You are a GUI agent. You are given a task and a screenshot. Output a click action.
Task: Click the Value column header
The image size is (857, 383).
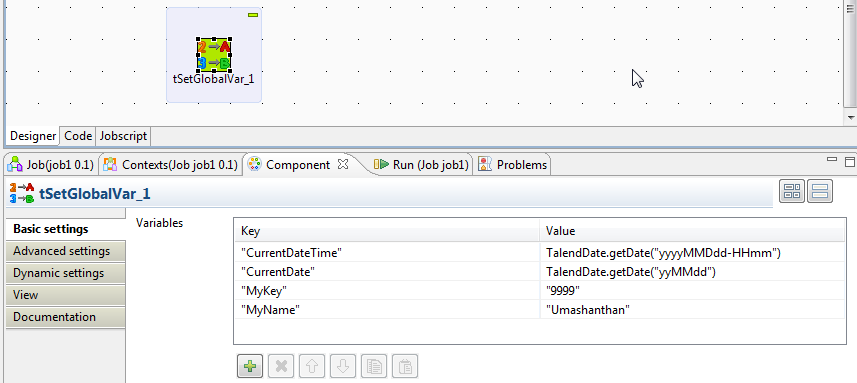692,231
